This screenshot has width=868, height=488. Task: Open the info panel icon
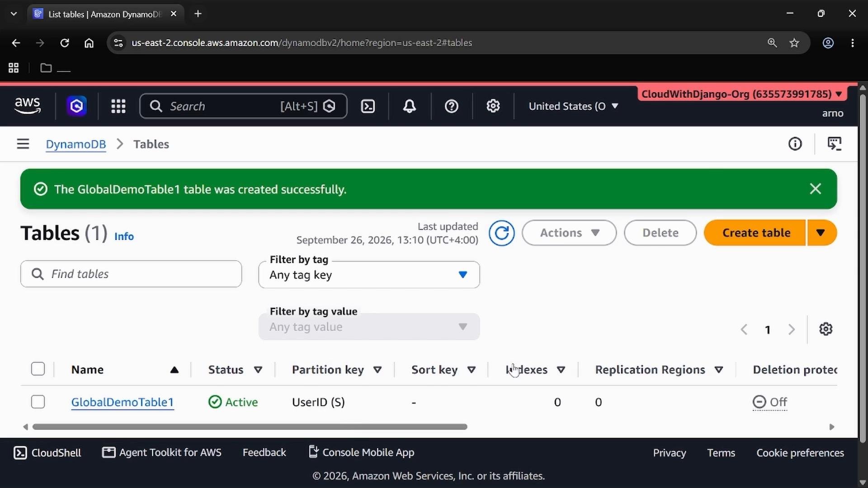click(795, 144)
